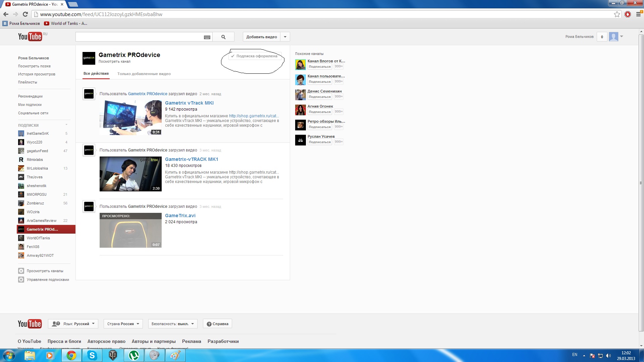Open Мои подписки in sidebar
This screenshot has width=644, height=362.
pyautogui.click(x=30, y=105)
